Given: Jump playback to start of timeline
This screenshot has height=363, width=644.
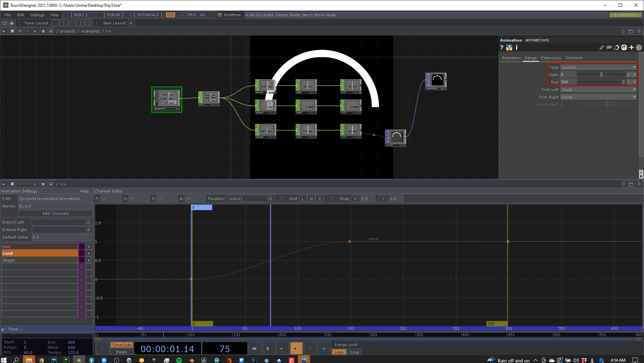Looking at the screenshot, I should tap(254, 348).
